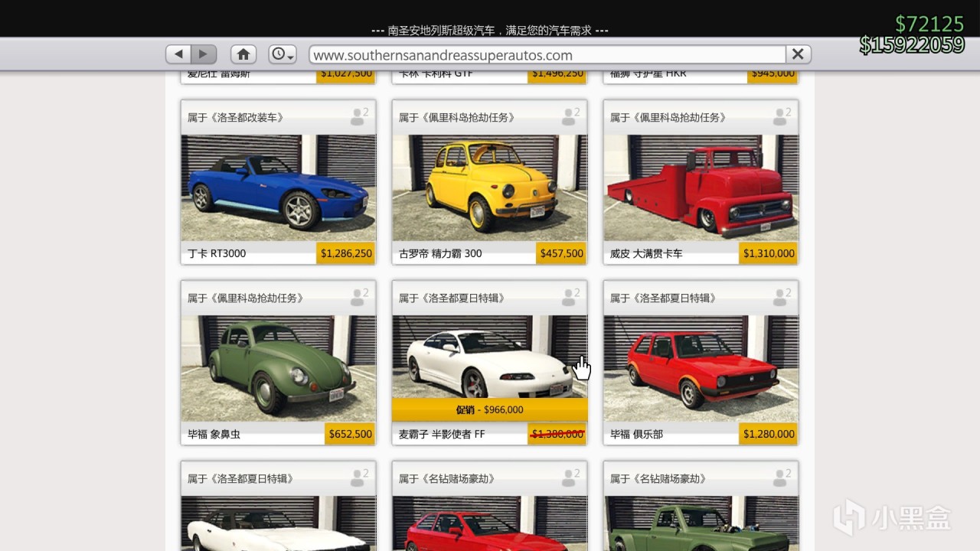Screen dimensions: 980x551
Task: Open the green 毕福 象鼻虫 car image
Action: 279,369
